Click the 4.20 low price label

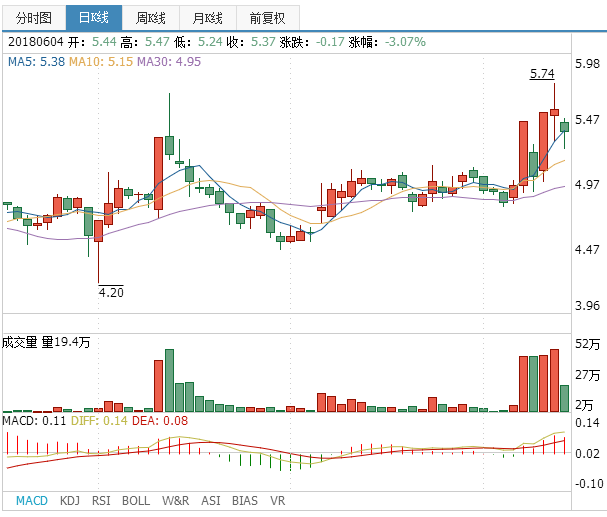111,292
